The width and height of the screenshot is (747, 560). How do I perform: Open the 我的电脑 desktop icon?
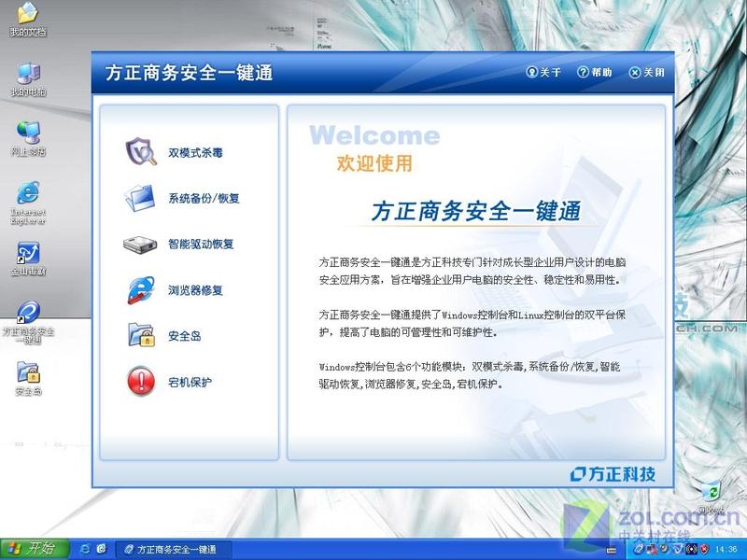pyautogui.click(x=28, y=80)
